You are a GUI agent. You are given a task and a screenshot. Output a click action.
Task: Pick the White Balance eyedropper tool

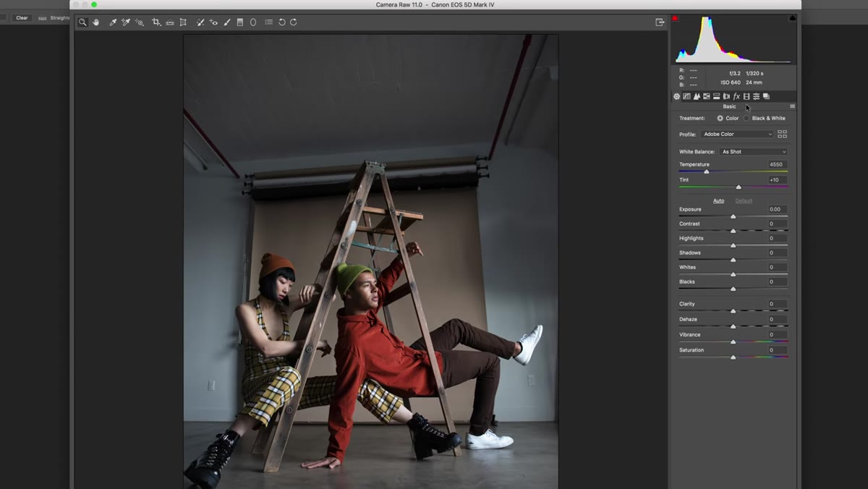pos(113,22)
